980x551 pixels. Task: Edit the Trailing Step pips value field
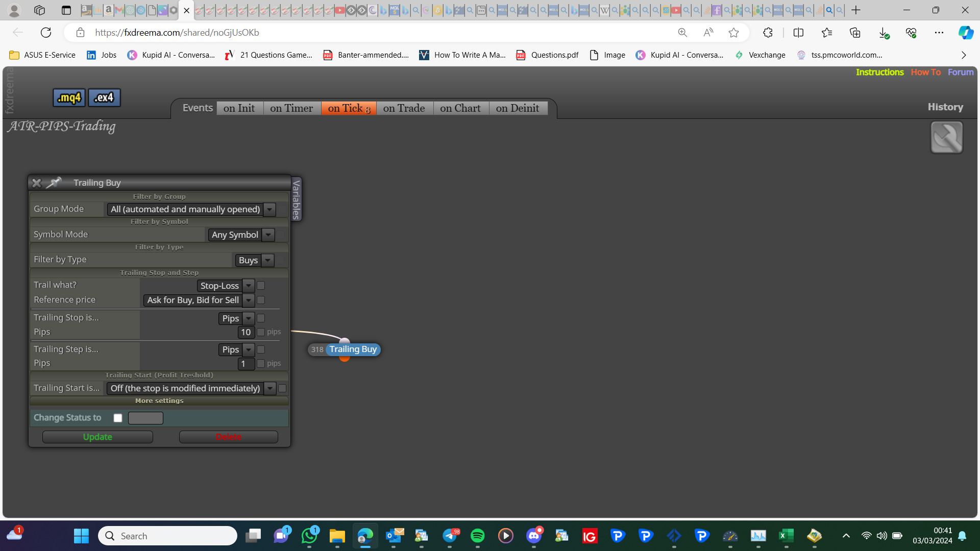pos(246,364)
